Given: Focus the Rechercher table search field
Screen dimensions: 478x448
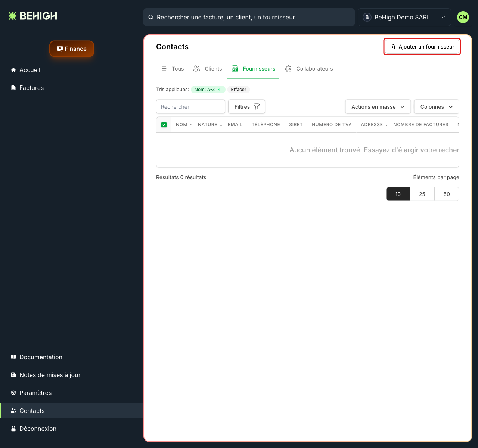Looking at the screenshot, I should (190, 107).
